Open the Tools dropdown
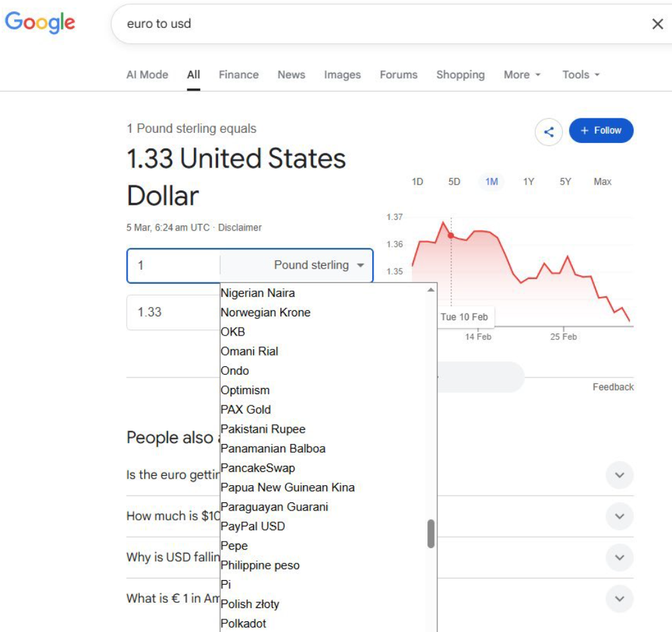 [581, 75]
